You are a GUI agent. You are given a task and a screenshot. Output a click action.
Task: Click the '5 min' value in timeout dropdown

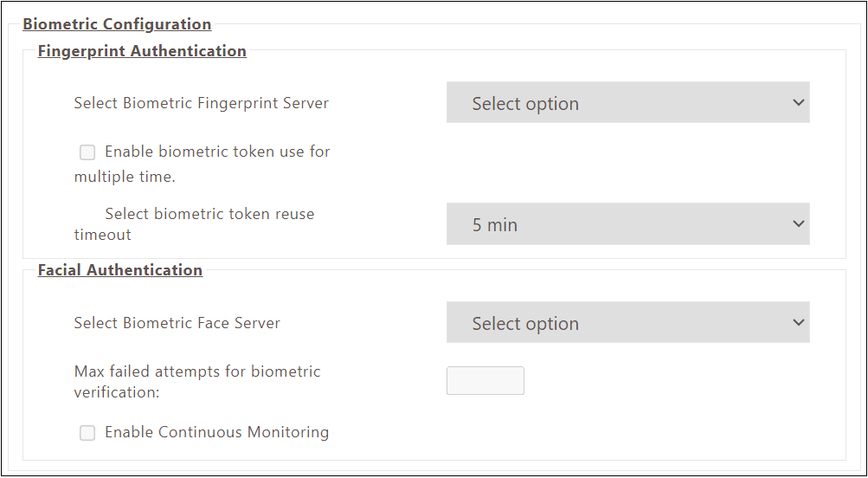tap(495, 225)
